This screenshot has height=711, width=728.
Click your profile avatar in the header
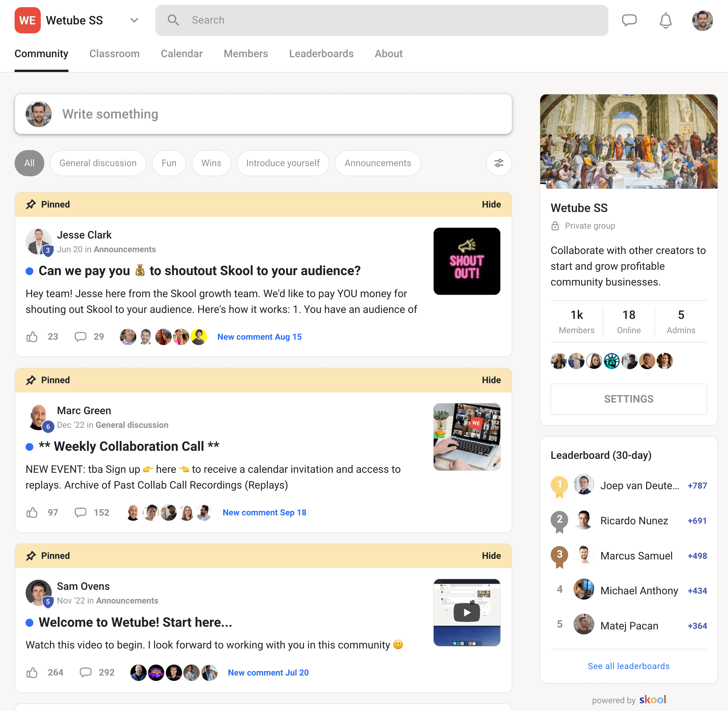tap(702, 20)
